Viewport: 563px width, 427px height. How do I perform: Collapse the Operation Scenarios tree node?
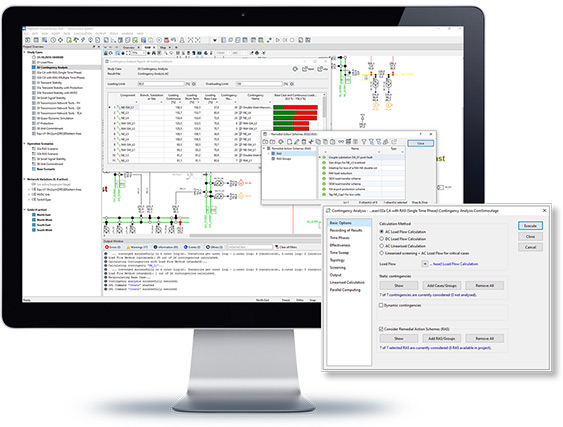click(x=25, y=144)
